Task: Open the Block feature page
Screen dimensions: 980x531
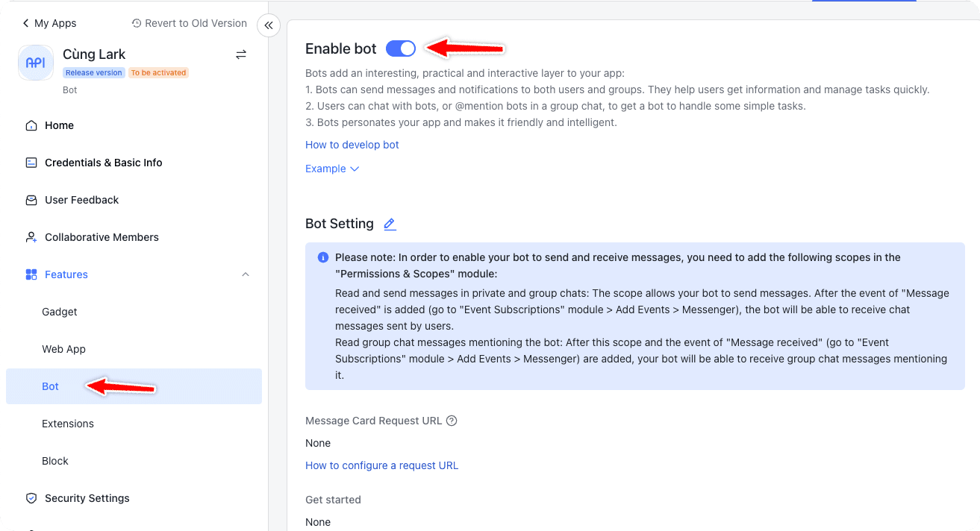Action: coord(55,460)
